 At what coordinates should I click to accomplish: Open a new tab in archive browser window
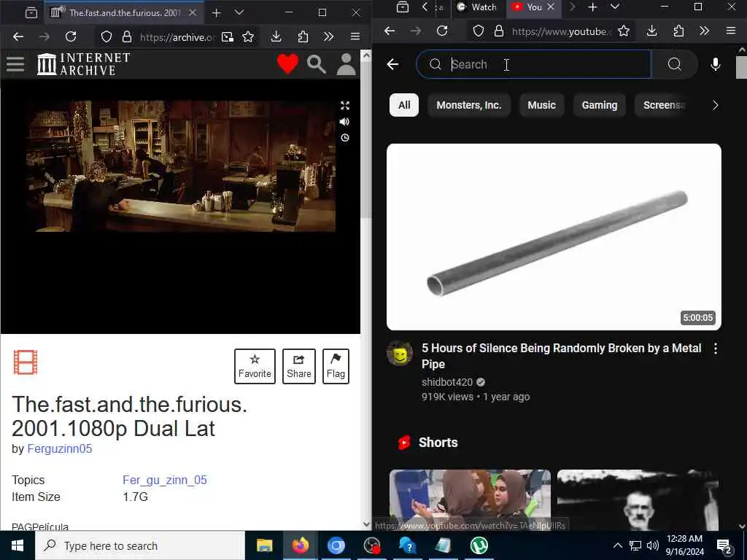[216, 13]
